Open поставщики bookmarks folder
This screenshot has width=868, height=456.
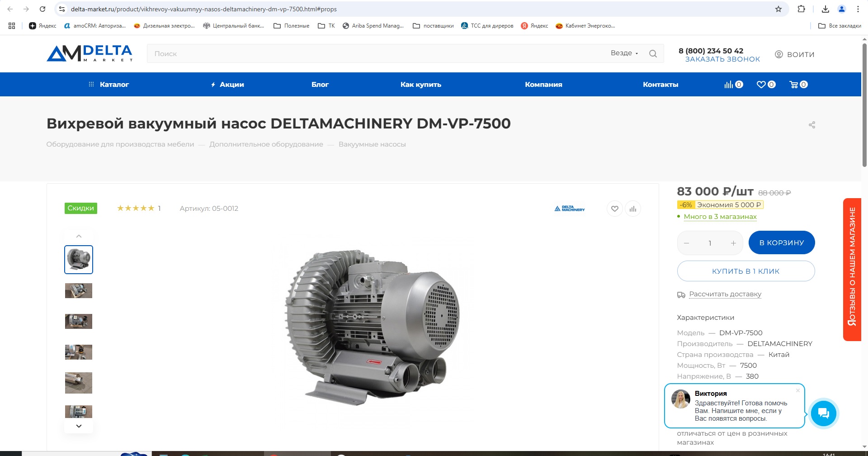433,26
